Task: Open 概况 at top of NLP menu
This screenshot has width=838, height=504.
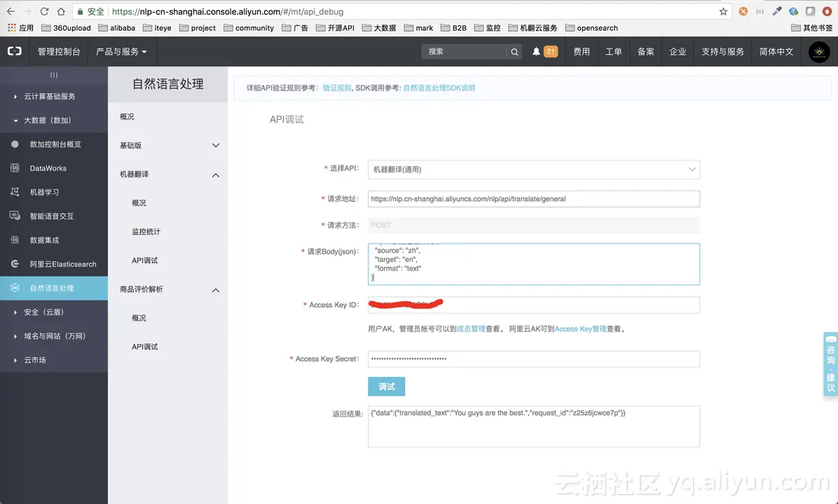Action: (x=128, y=116)
